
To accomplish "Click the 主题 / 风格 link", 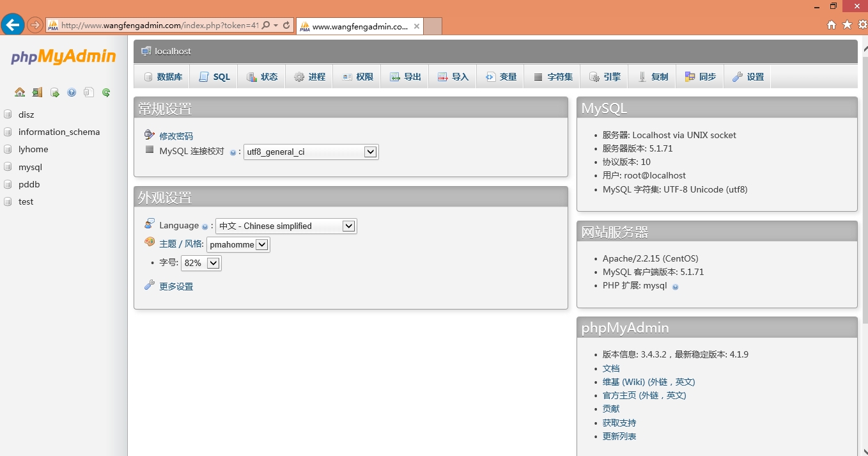I will pos(182,244).
